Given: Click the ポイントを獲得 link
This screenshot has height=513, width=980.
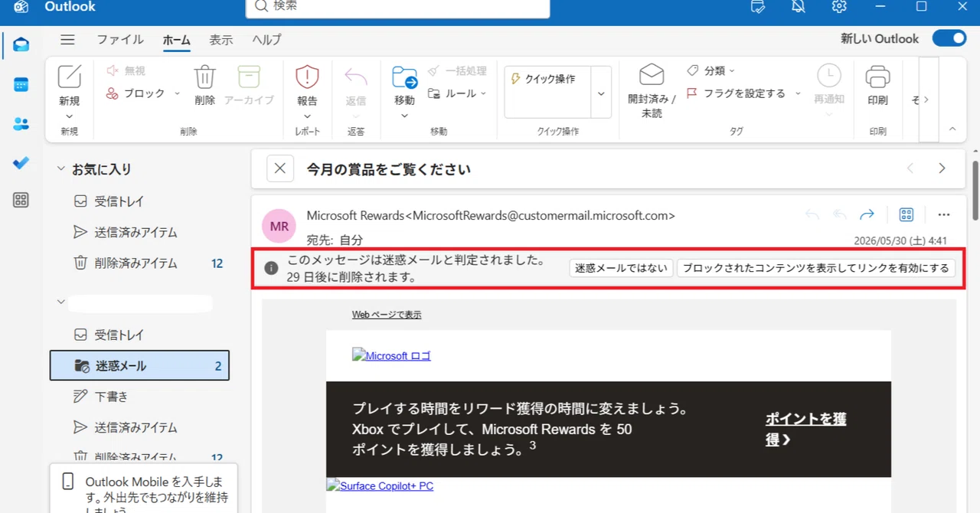Looking at the screenshot, I should pyautogui.click(x=805, y=429).
